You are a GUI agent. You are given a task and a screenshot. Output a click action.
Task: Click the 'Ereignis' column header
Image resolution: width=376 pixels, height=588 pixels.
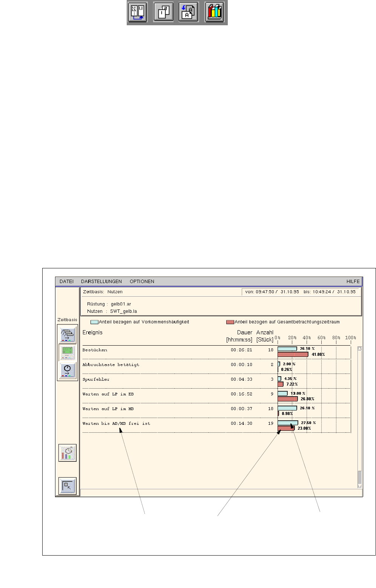click(92, 332)
